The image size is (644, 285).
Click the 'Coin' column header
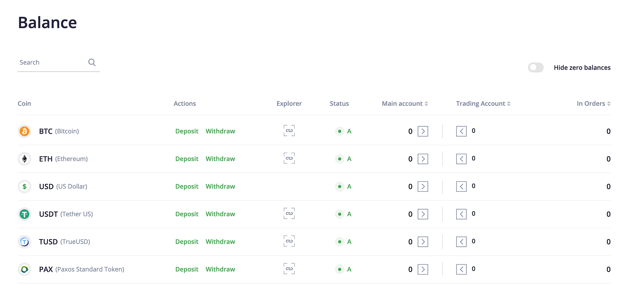(x=25, y=104)
